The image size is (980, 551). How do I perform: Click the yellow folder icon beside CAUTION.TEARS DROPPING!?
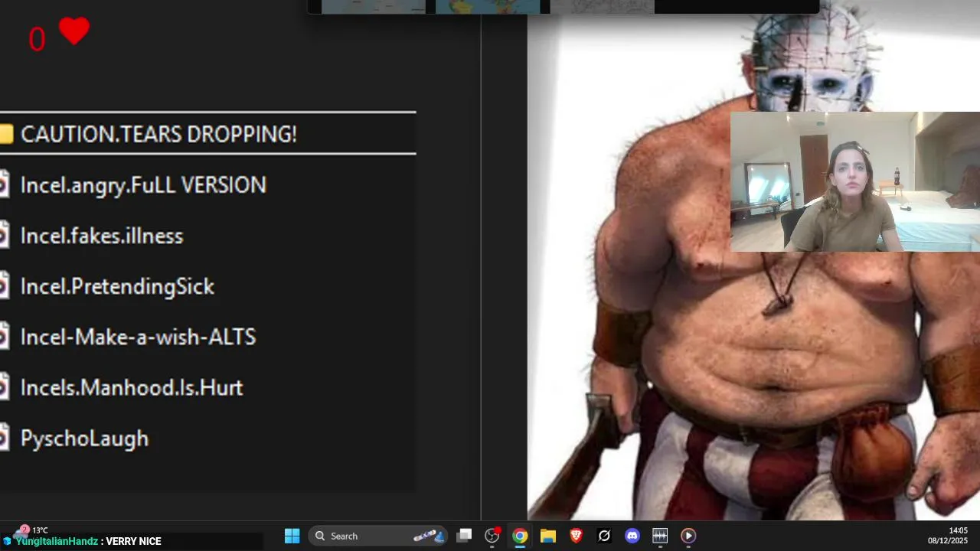[x=6, y=135]
